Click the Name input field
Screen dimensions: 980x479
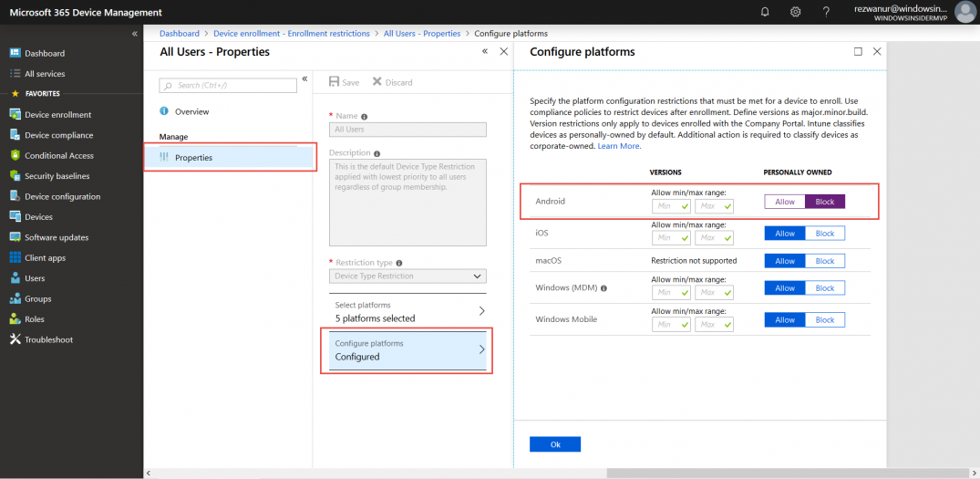pyautogui.click(x=407, y=130)
